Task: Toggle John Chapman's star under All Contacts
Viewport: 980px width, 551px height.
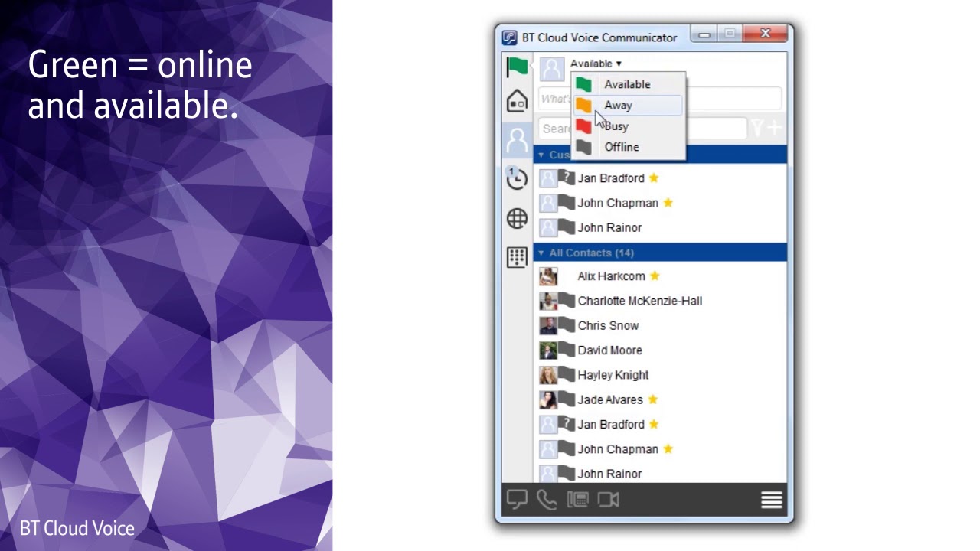Action: point(668,448)
